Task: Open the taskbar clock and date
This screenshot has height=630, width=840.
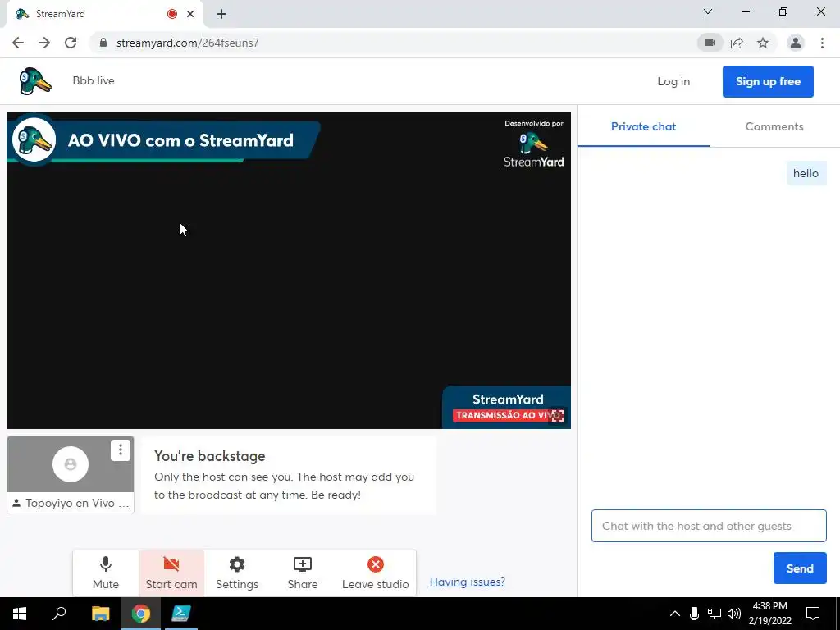Action: (769, 614)
